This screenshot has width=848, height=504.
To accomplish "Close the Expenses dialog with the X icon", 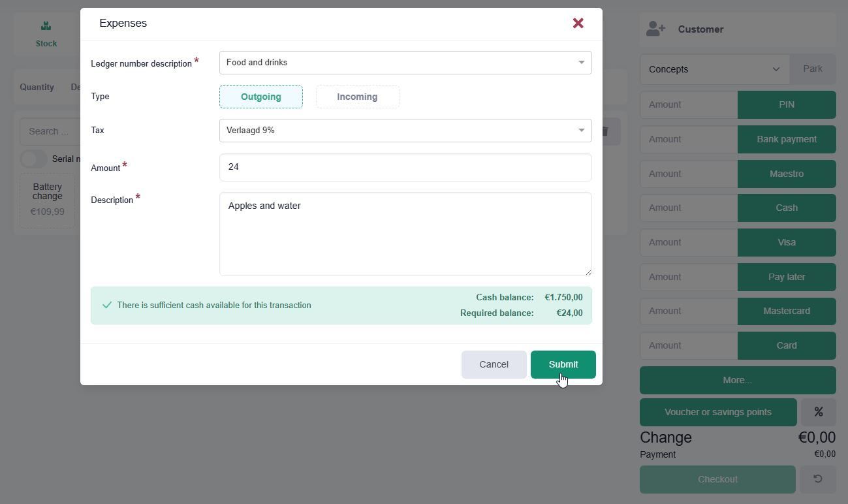I will (x=578, y=24).
